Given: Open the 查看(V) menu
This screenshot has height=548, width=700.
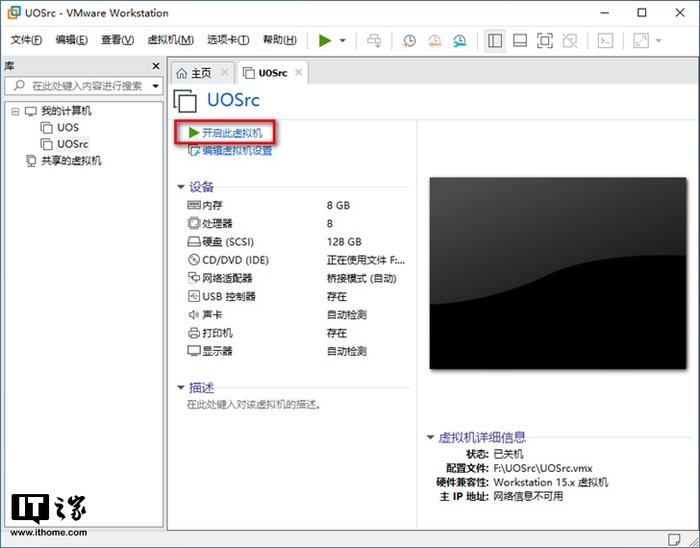Looking at the screenshot, I should coord(117,40).
